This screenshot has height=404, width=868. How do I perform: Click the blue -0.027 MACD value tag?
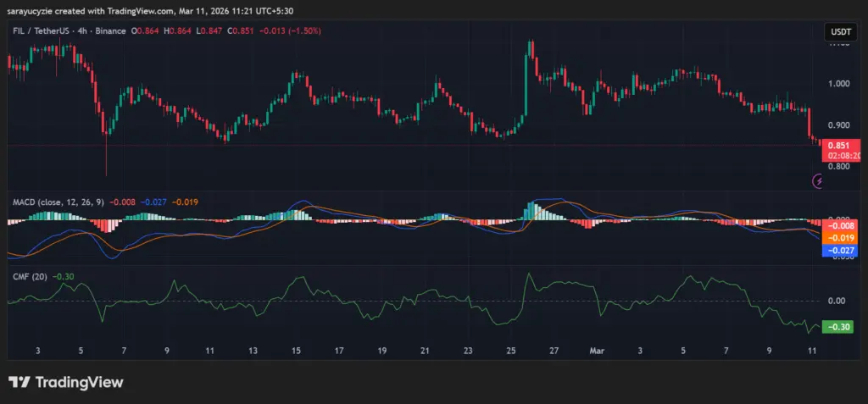[x=840, y=250]
